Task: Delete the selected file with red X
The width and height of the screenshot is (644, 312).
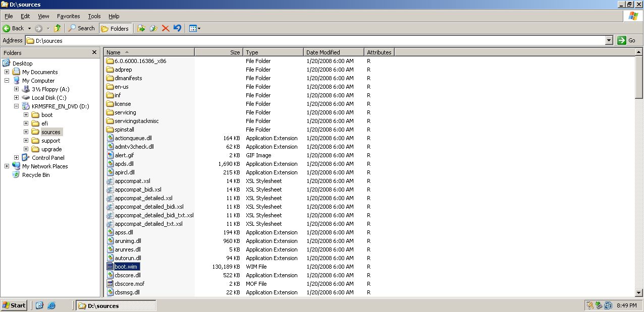Action: coord(165,28)
